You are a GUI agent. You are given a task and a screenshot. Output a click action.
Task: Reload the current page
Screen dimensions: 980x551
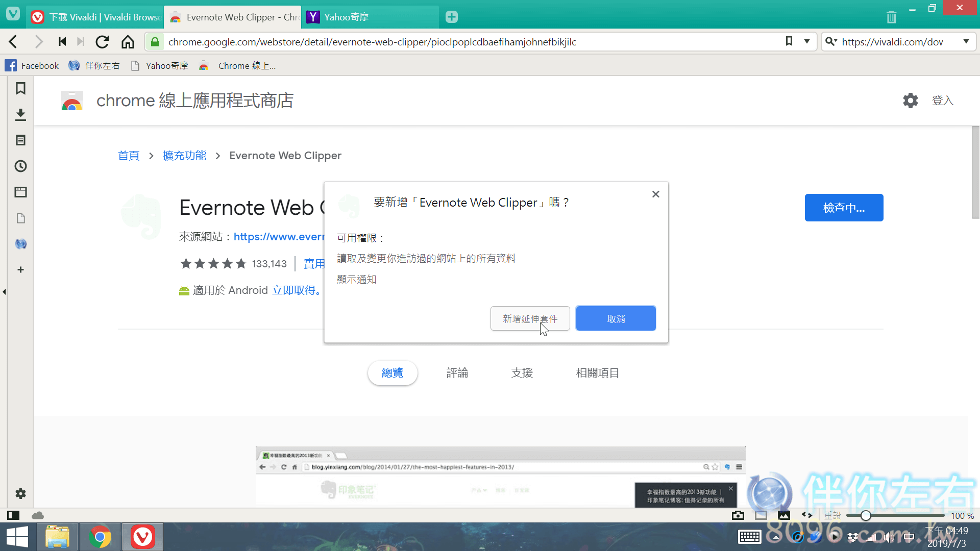click(103, 42)
